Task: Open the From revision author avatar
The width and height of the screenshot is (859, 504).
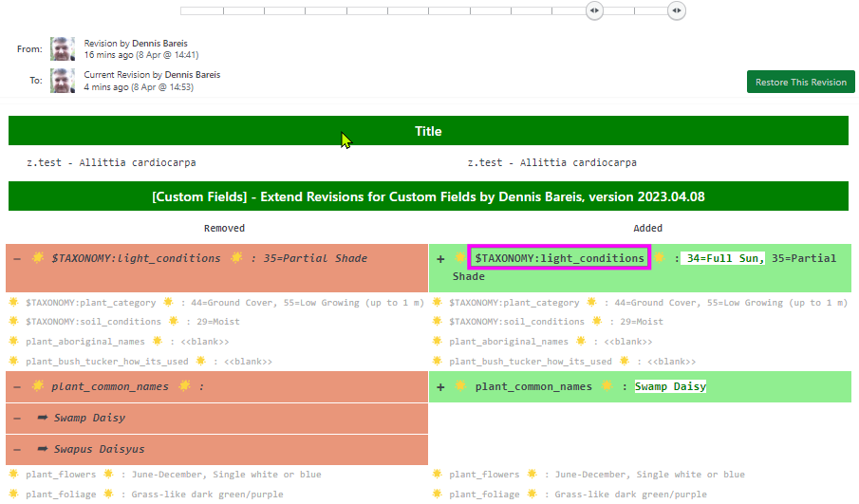Action: (63, 48)
